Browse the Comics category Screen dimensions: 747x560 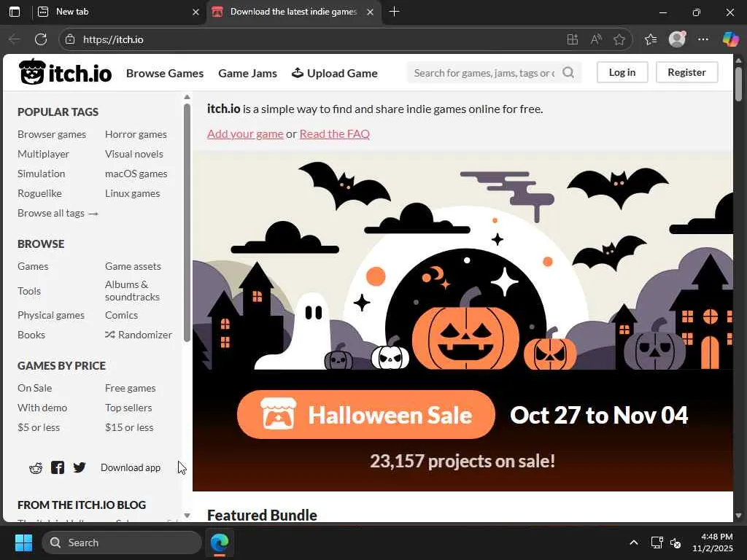click(122, 315)
